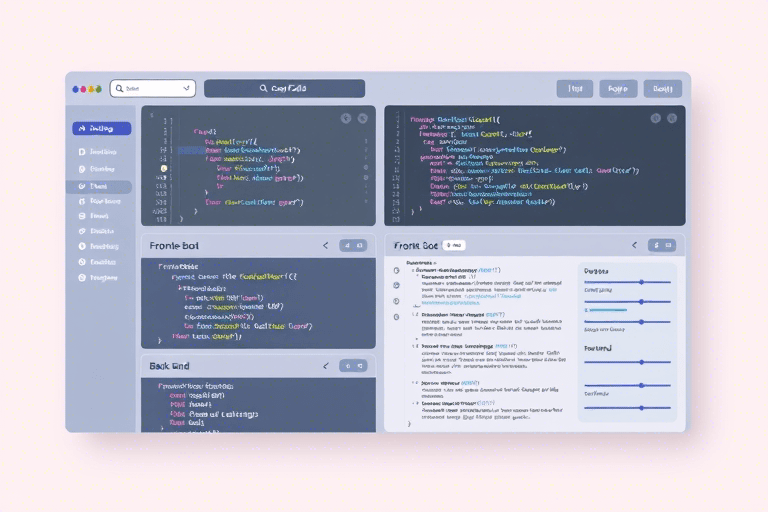Click the first of three top-right header buttons
The height and width of the screenshot is (512, 768).
[x=574, y=89]
